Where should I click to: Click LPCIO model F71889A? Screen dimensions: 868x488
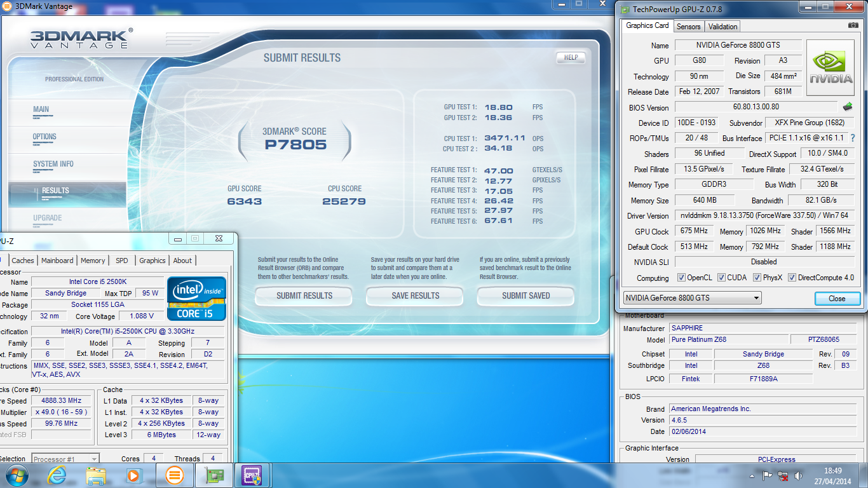click(763, 378)
